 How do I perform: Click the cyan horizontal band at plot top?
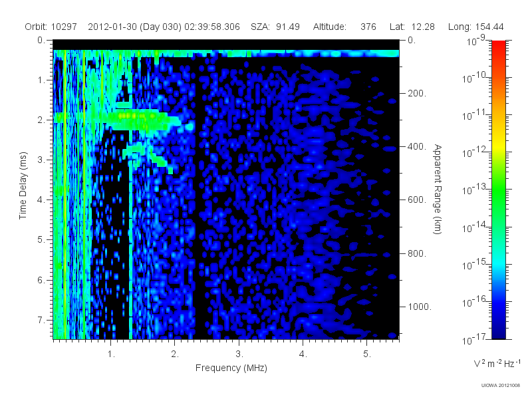point(226,54)
